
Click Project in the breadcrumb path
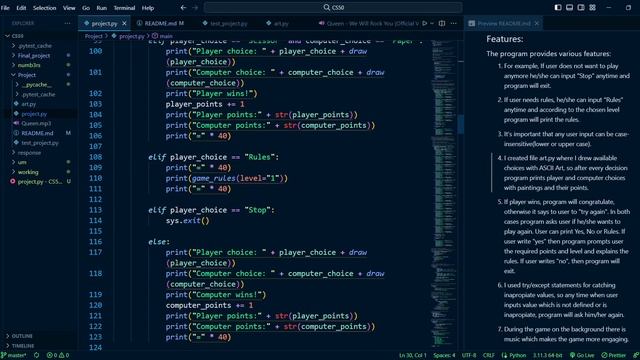(93, 36)
